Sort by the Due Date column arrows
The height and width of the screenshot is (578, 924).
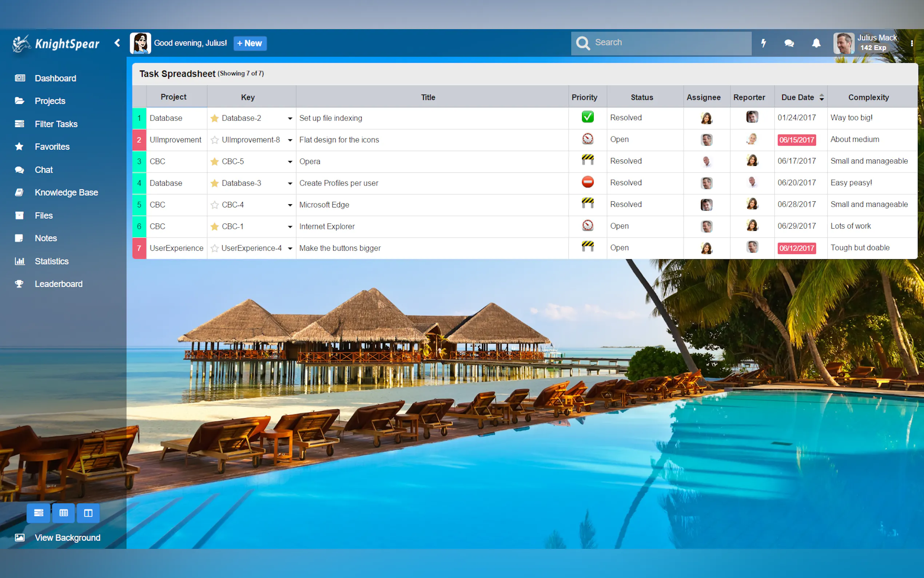click(822, 98)
